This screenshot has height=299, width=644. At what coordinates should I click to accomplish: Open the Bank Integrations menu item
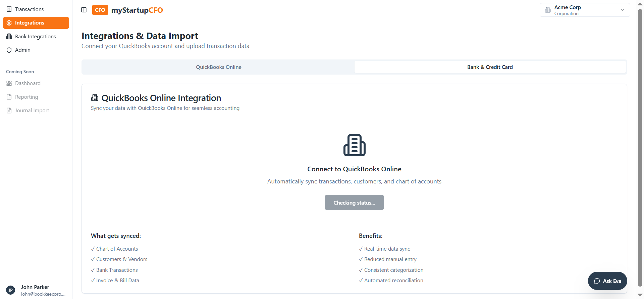tap(36, 36)
